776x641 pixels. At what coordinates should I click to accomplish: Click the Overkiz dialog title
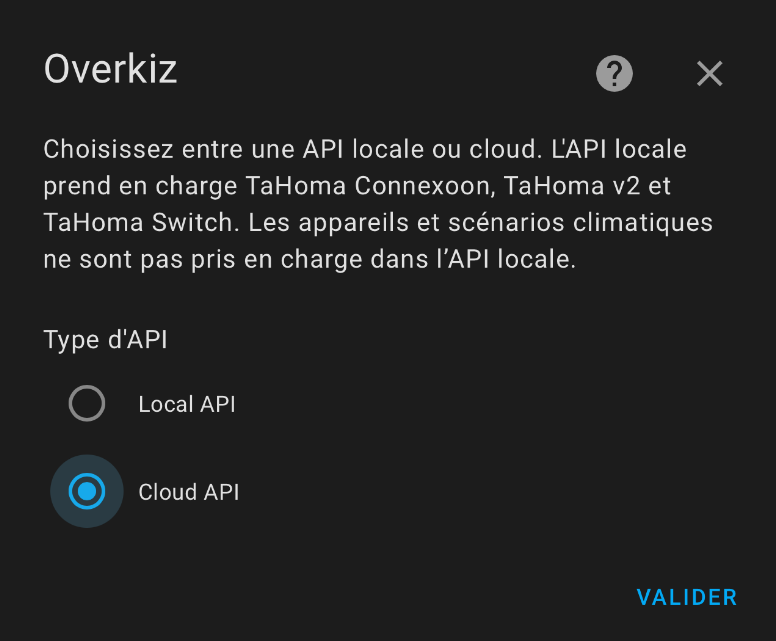pyautogui.click(x=110, y=69)
